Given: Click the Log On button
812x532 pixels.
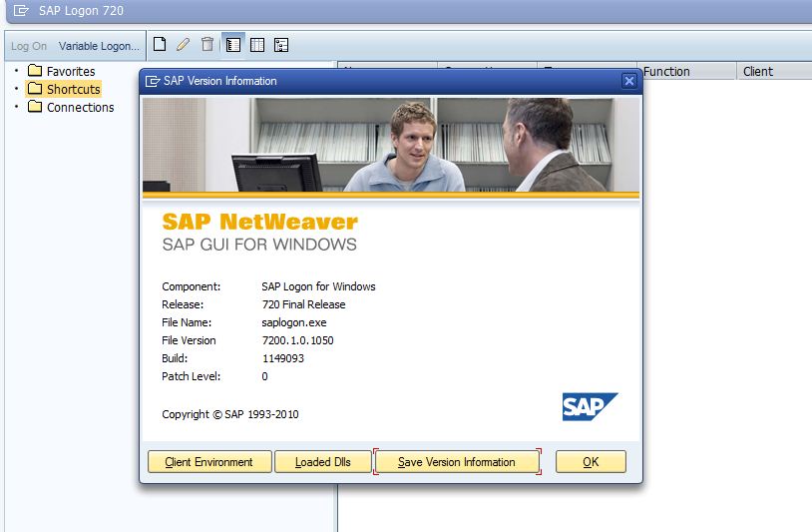Looking at the screenshot, I should (29, 46).
